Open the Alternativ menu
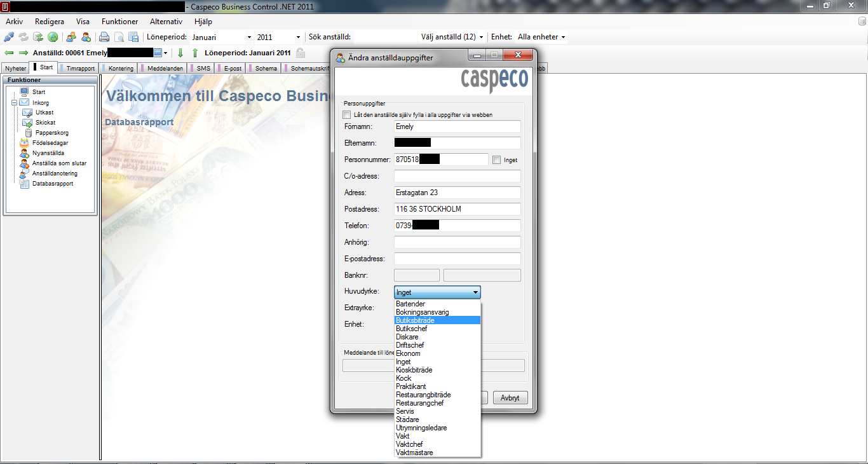This screenshot has width=868, height=464. [166, 22]
